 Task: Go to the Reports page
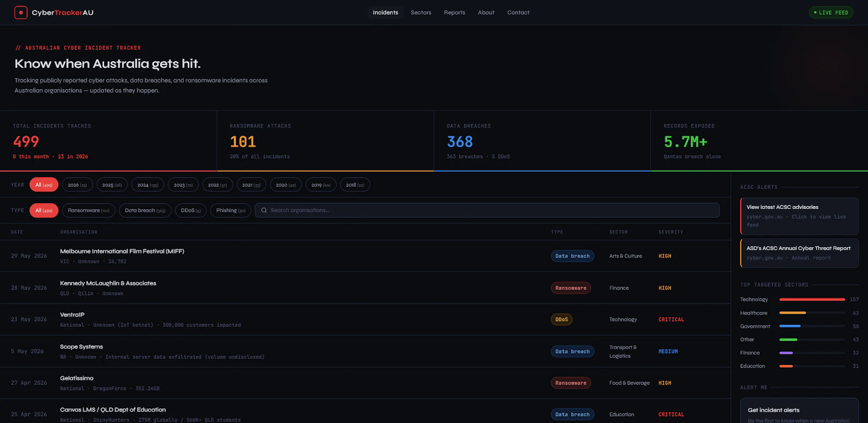455,12
